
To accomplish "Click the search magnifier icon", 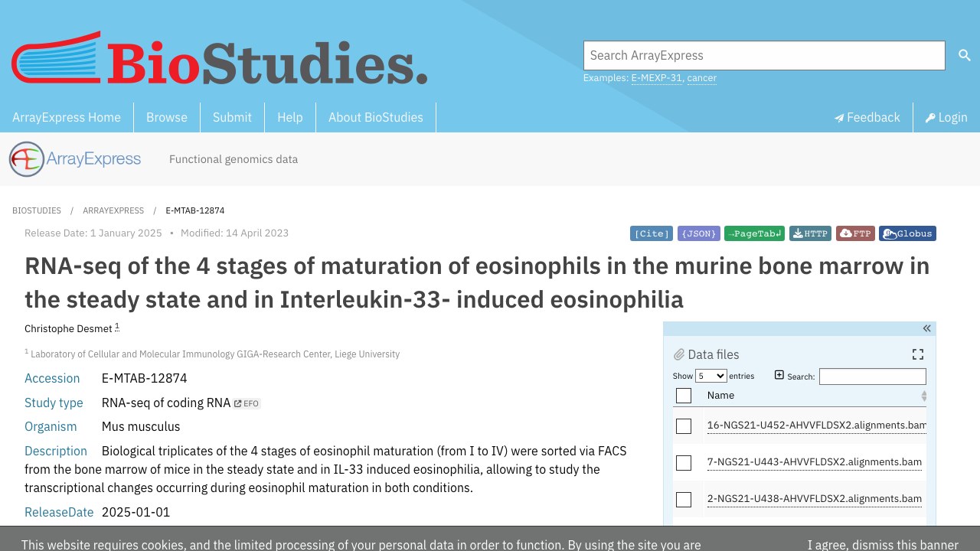I will tap(964, 55).
